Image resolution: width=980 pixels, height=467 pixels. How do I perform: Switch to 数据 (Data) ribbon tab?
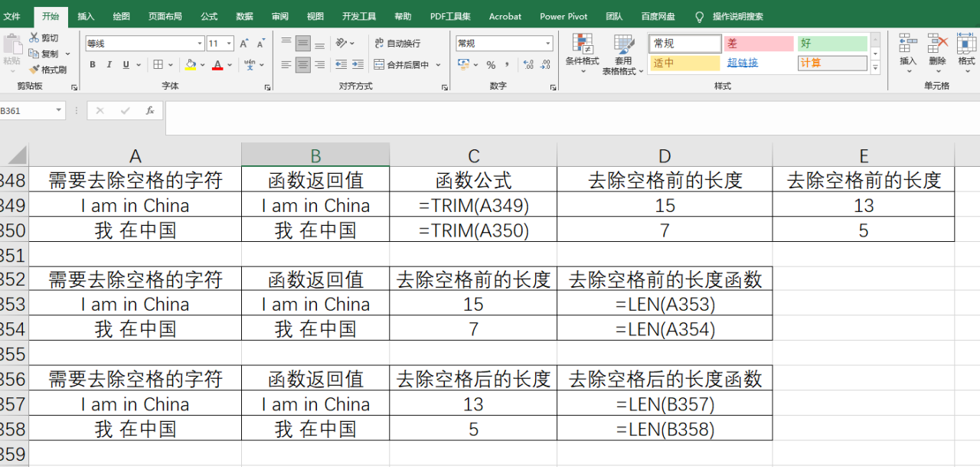tap(244, 16)
